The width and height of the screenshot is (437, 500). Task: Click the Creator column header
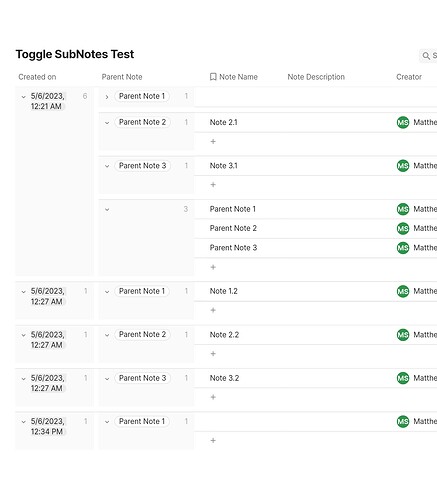409,77
